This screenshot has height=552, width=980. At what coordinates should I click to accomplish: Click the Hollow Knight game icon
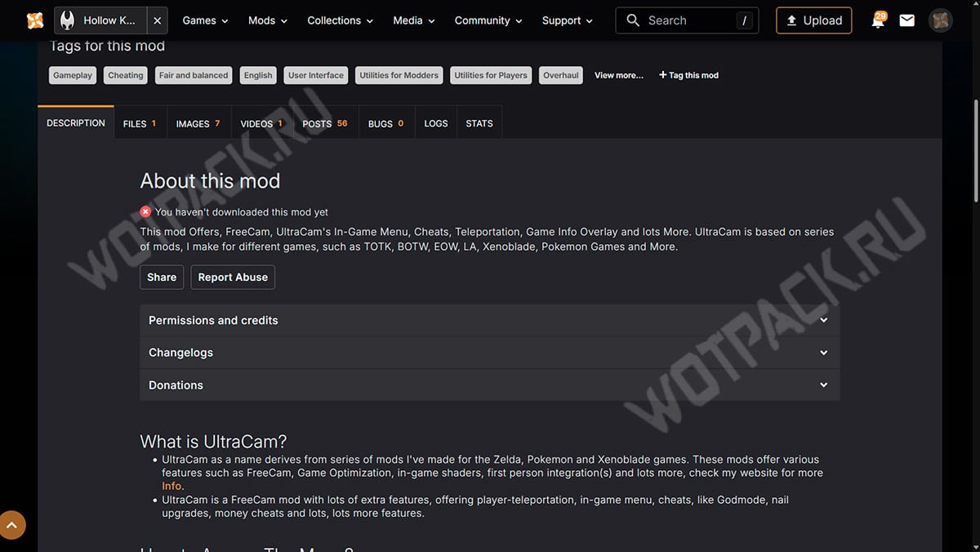(67, 20)
